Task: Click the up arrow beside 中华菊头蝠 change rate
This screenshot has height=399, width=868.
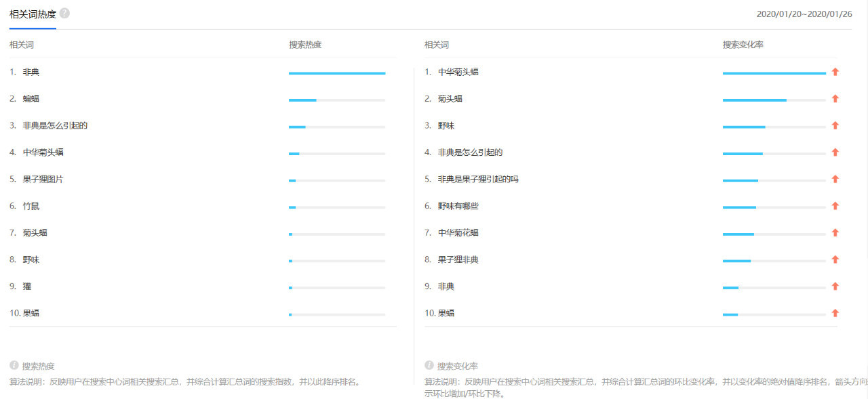Action: click(835, 72)
